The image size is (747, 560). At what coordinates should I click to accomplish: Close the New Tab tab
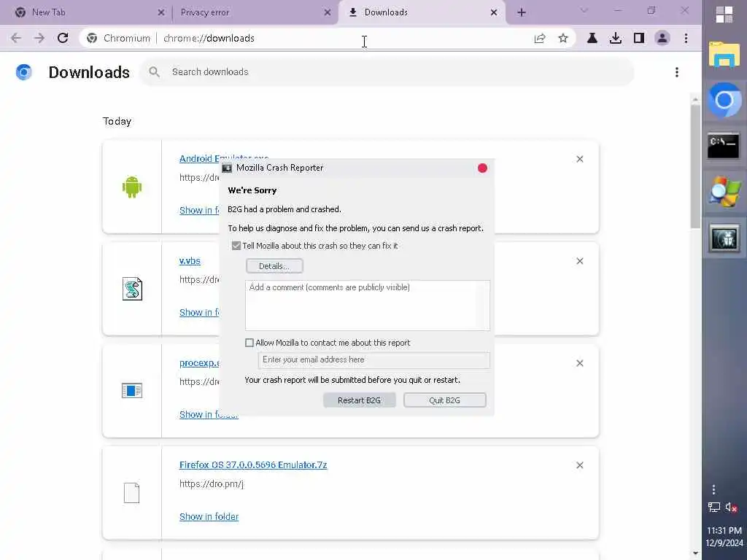(x=161, y=12)
